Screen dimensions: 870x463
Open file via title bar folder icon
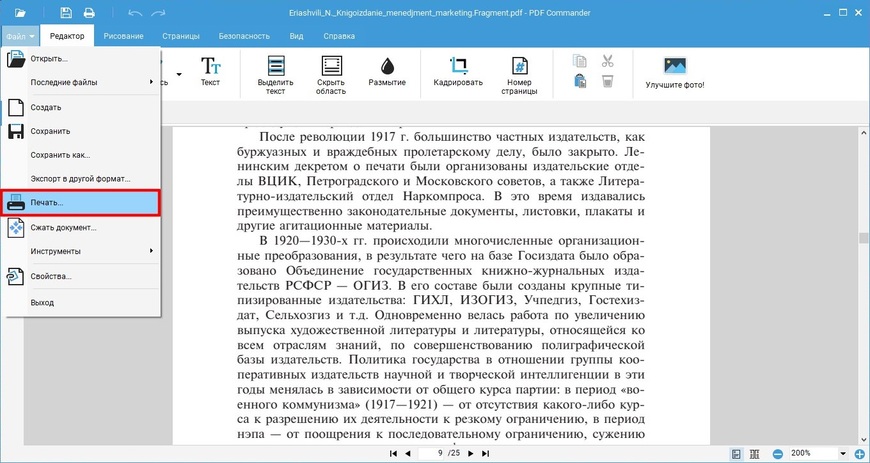(21, 12)
